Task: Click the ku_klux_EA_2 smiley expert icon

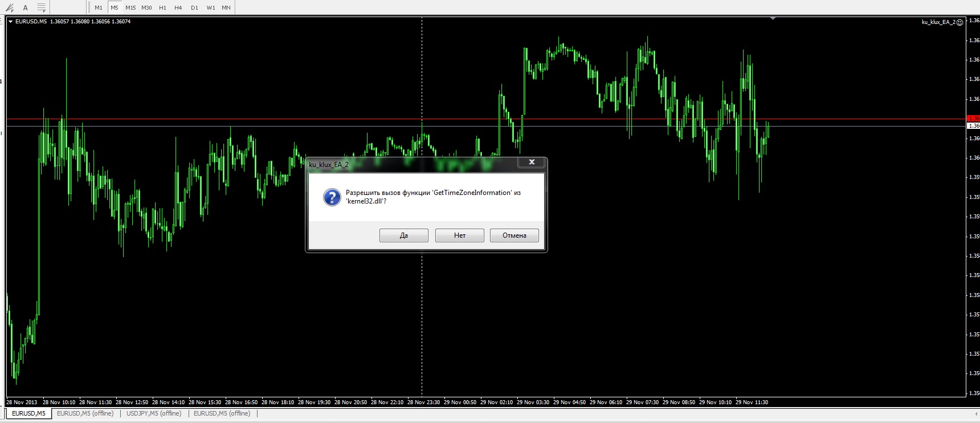Action: pos(959,22)
